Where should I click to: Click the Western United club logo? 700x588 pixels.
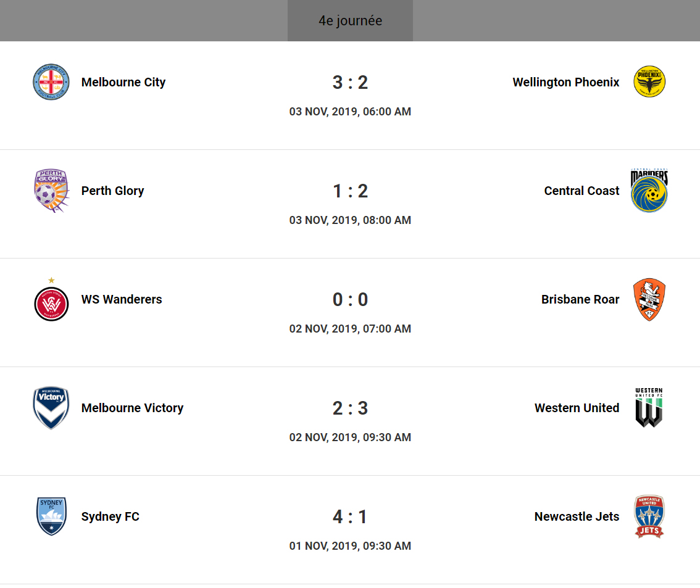[x=649, y=408]
